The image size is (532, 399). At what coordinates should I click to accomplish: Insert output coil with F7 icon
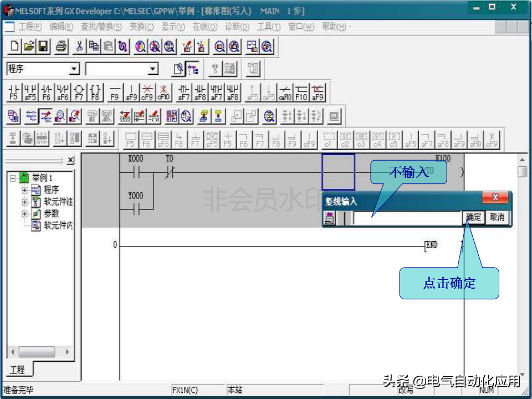tap(79, 93)
